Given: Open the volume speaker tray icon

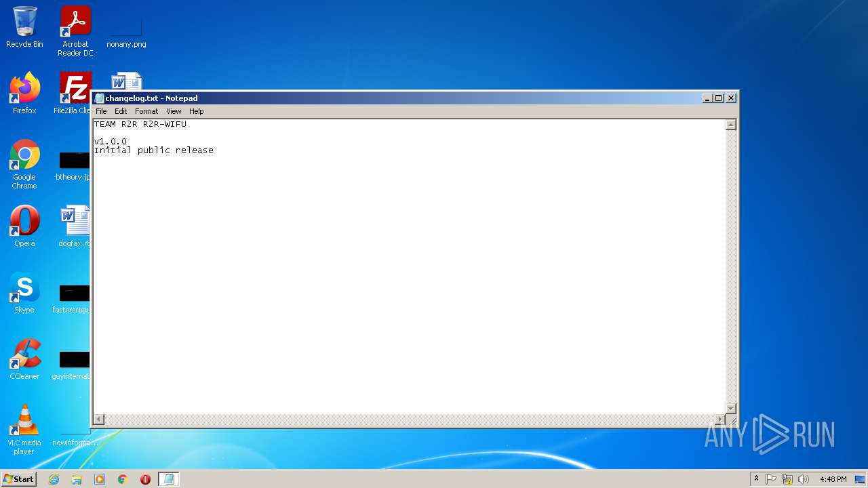Looking at the screenshot, I should point(804,479).
